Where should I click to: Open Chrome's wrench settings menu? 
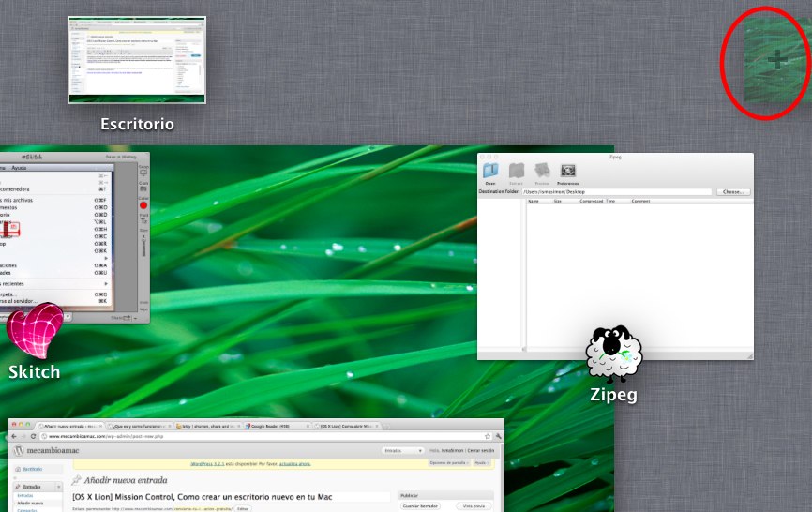[x=498, y=436]
